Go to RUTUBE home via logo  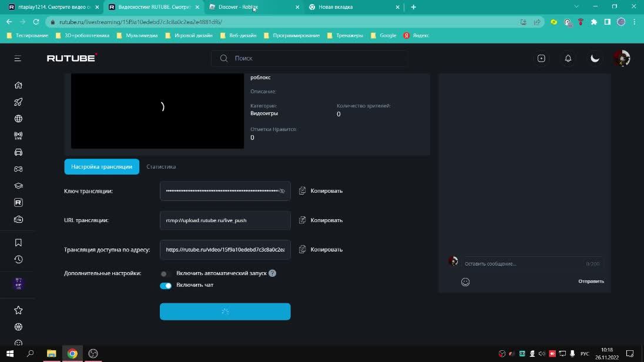(72, 58)
